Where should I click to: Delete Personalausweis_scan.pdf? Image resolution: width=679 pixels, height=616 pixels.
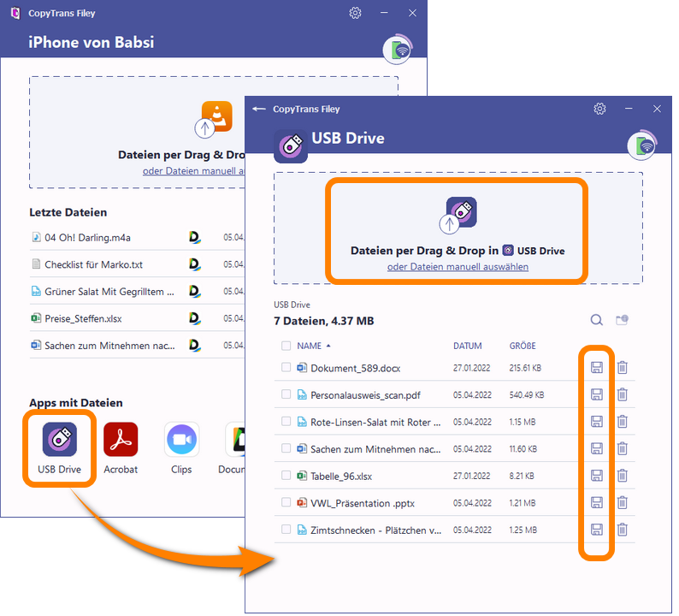[623, 394]
